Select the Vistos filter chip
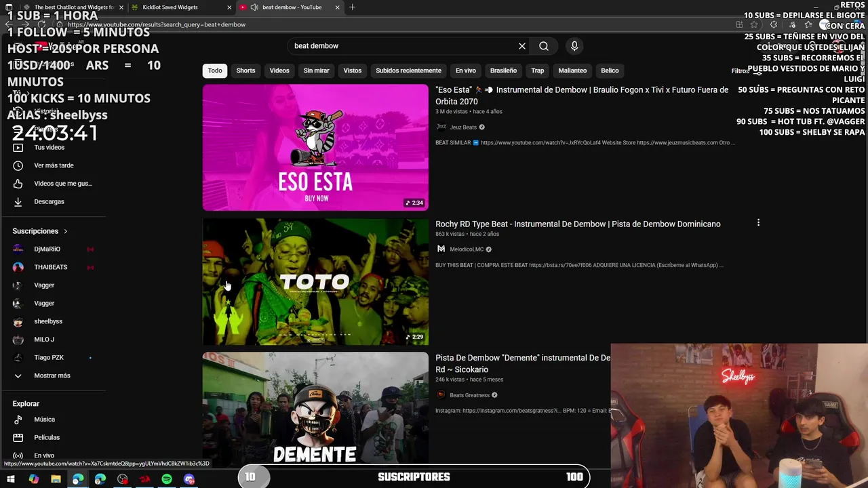Screen dimensions: 868x488 point(353,70)
